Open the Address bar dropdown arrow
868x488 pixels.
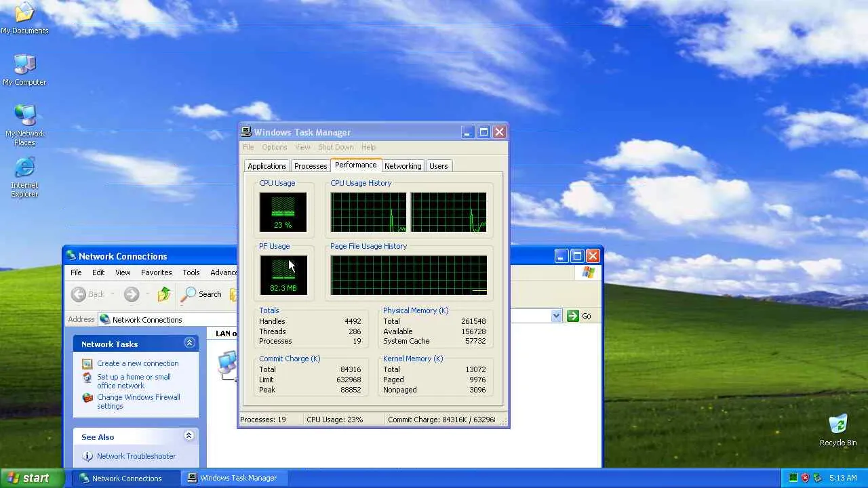(556, 316)
